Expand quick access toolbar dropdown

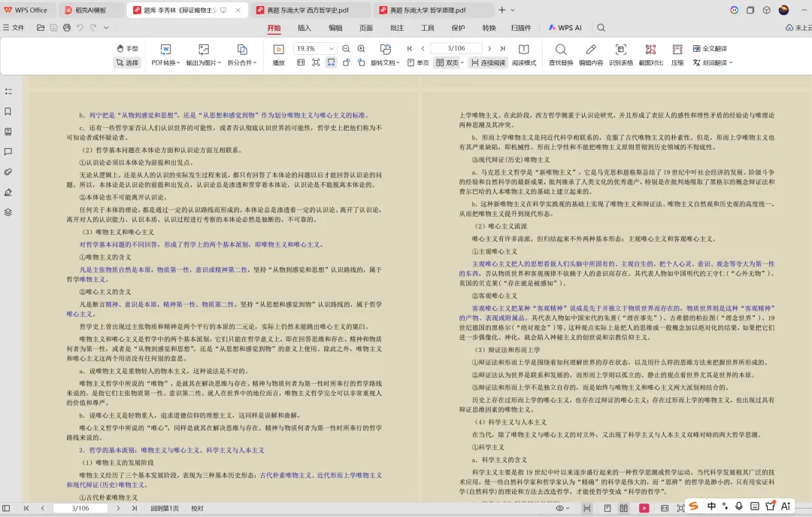pyautogui.click(x=106, y=28)
